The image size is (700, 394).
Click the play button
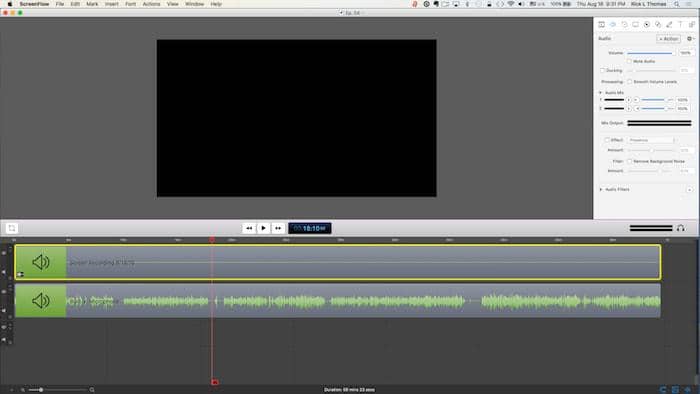tap(263, 228)
